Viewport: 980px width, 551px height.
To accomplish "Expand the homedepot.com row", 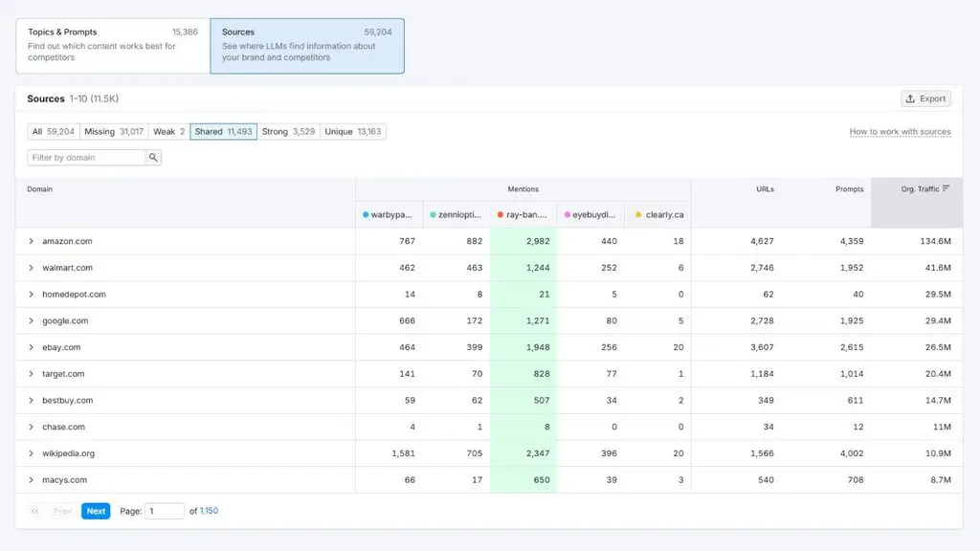I will point(31,295).
